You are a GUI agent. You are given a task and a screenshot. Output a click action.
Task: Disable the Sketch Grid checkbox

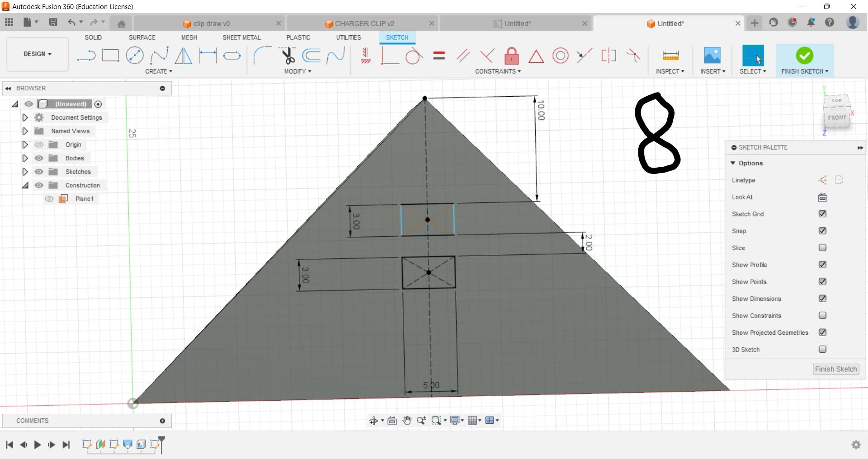(822, 214)
